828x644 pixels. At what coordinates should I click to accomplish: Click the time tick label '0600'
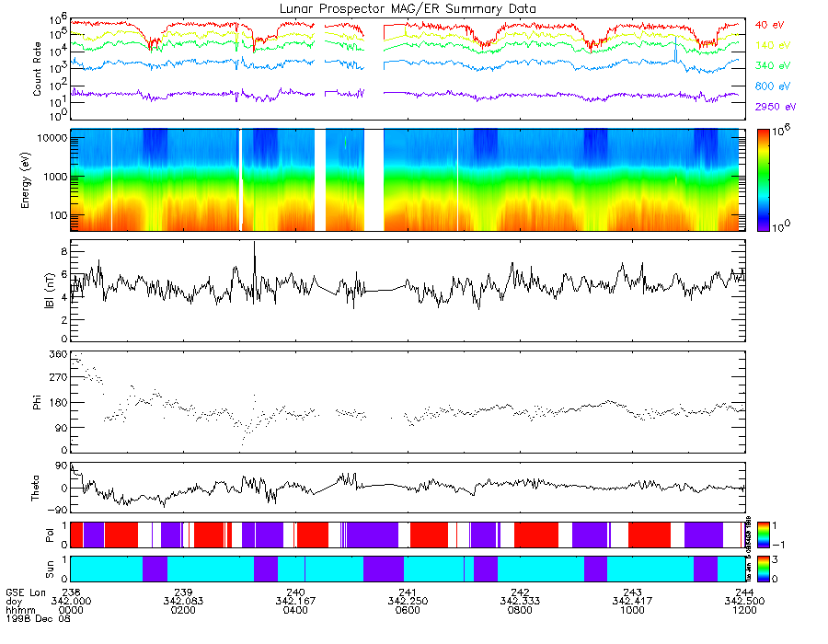(x=408, y=610)
